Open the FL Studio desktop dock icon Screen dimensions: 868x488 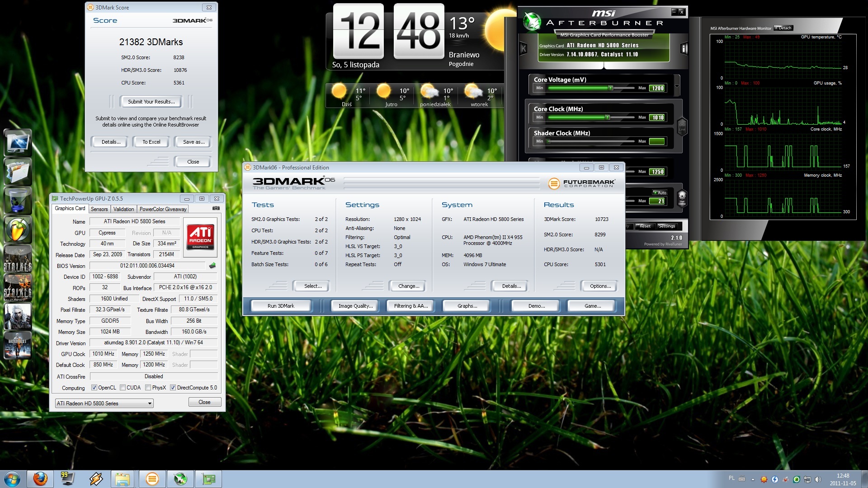[18, 230]
